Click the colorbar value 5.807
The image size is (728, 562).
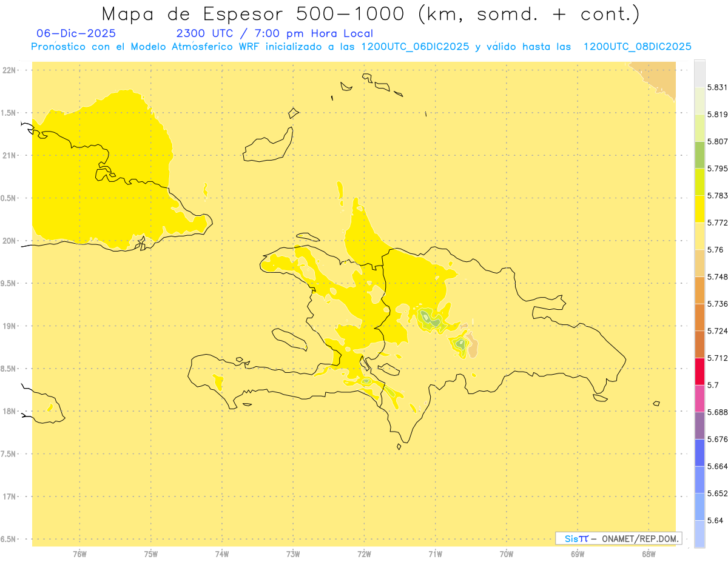coord(717,141)
